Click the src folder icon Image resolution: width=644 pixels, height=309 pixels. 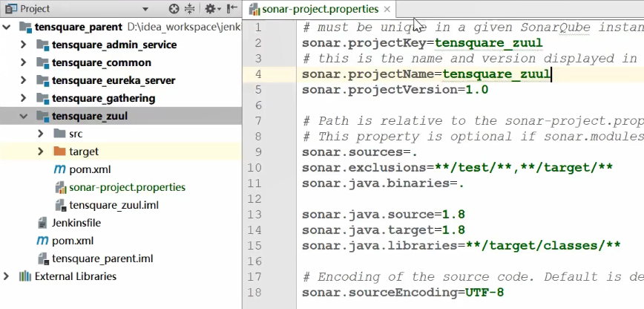pos(59,134)
